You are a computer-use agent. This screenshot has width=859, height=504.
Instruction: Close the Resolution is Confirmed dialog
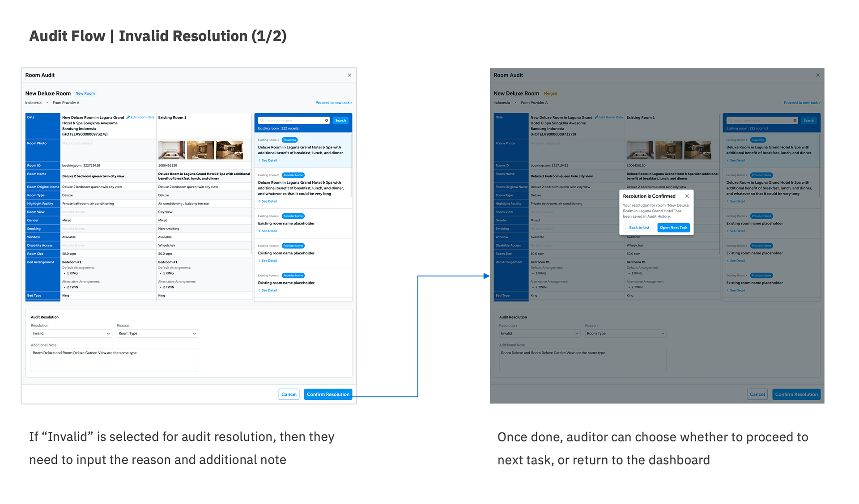687,196
